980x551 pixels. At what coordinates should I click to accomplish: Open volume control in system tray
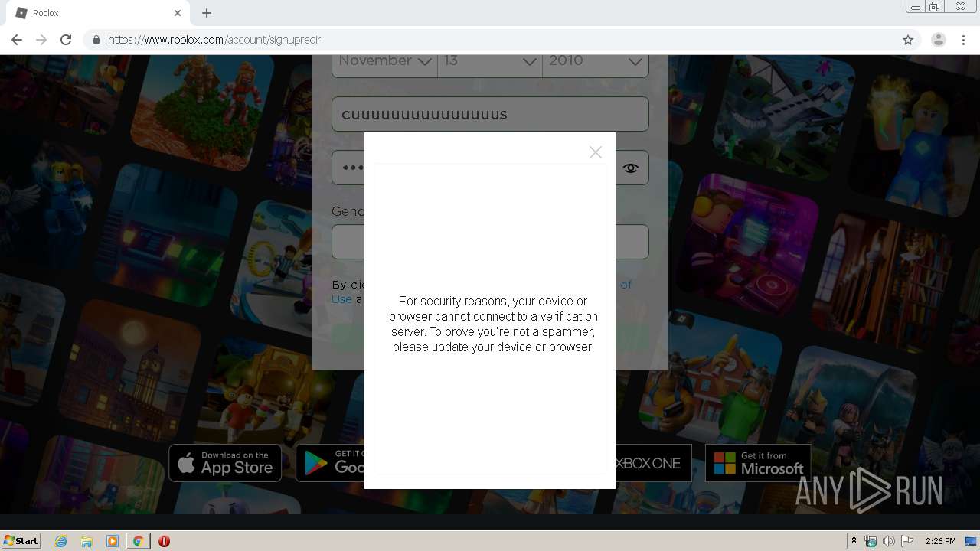tap(889, 541)
